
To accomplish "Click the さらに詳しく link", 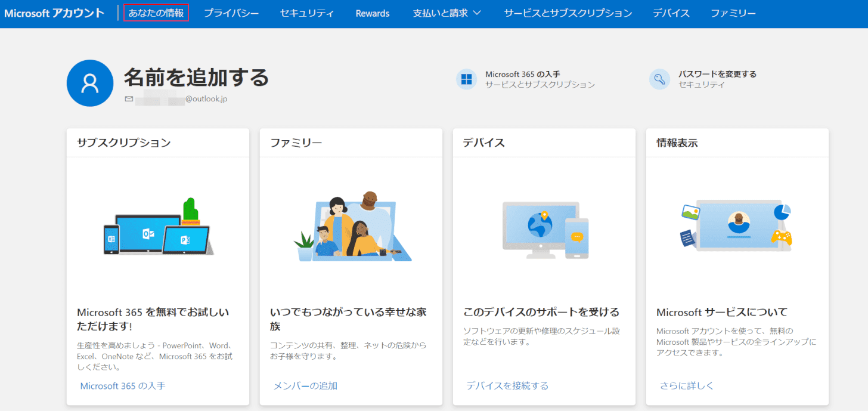I will click(x=687, y=386).
